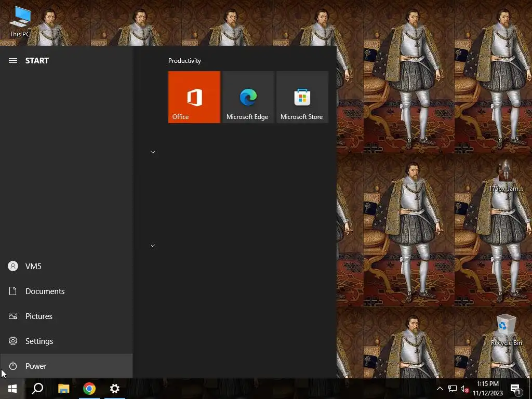Open the clock showing 1:15 PM
This screenshot has height=399, width=532.
488,389
